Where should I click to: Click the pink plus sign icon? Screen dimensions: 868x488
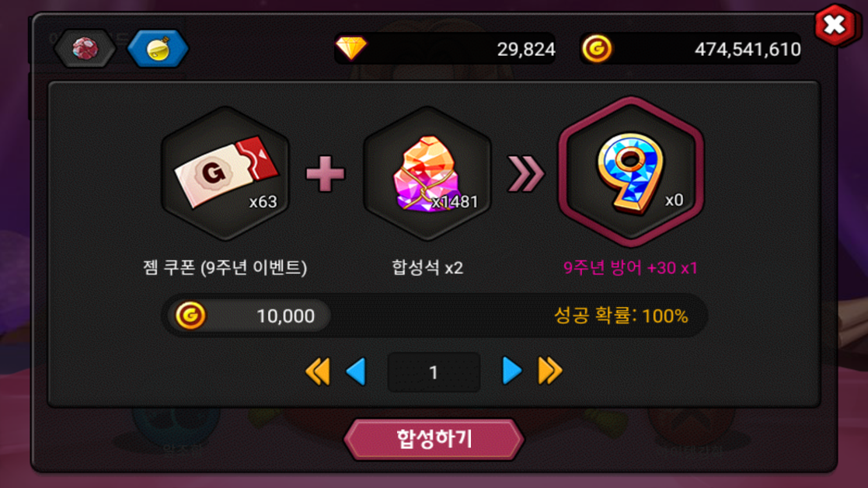click(326, 174)
